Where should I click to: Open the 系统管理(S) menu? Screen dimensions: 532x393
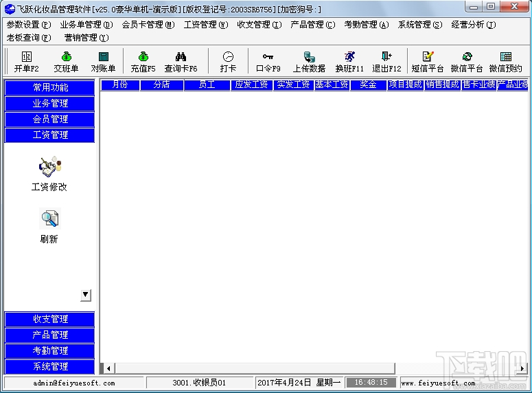(x=420, y=25)
